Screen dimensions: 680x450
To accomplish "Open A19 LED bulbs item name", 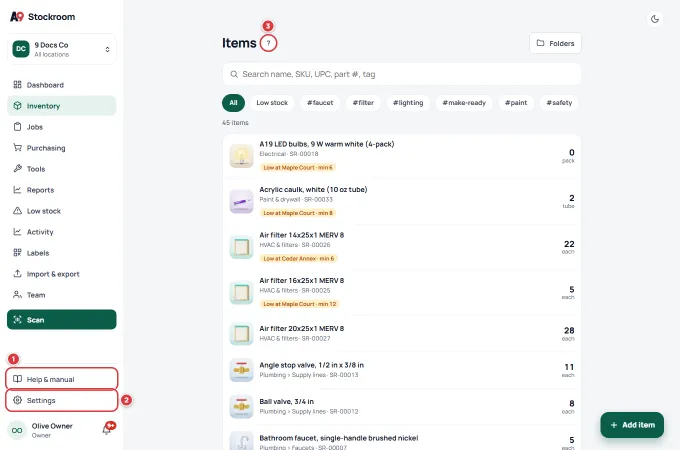I will 327,144.
